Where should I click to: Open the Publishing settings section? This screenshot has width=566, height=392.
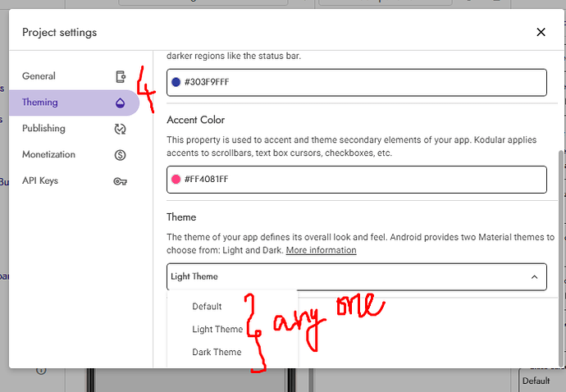(x=74, y=129)
